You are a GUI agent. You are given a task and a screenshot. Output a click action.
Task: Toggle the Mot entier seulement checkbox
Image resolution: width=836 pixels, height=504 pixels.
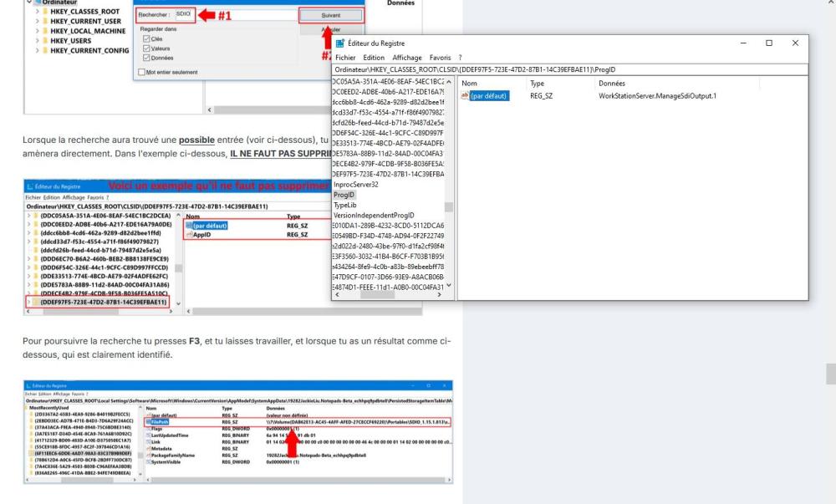[x=141, y=72]
